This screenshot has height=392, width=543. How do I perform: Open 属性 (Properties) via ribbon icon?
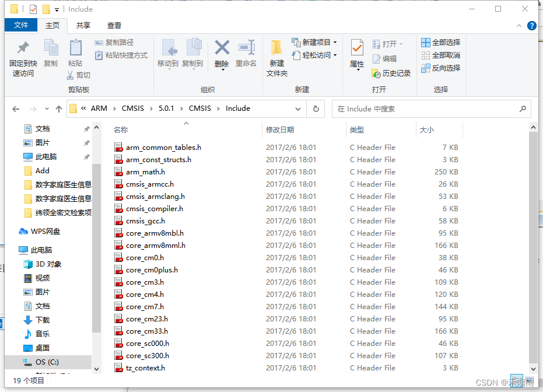(x=356, y=51)
